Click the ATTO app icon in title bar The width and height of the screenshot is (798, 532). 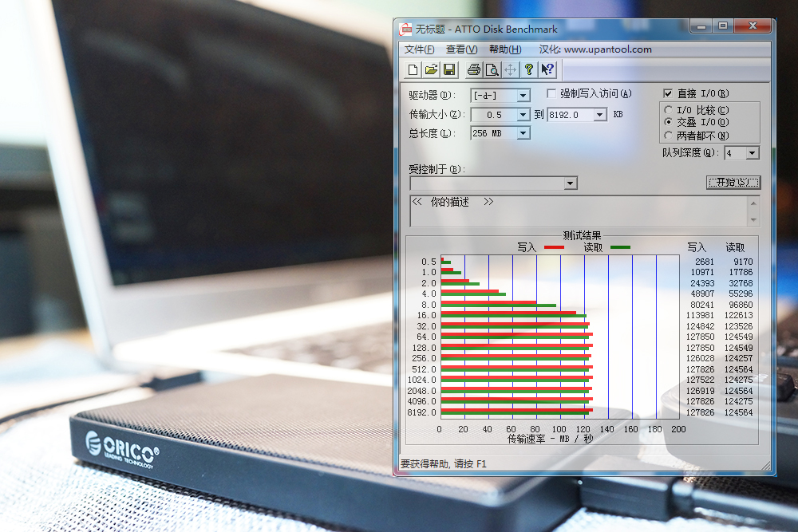(x=405, y=30)
